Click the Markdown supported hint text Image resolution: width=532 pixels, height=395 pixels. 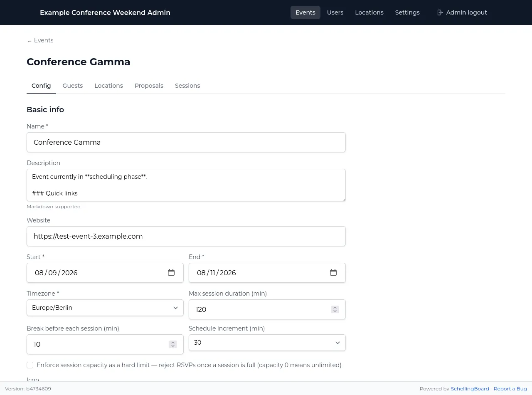(x=54, y=207)
